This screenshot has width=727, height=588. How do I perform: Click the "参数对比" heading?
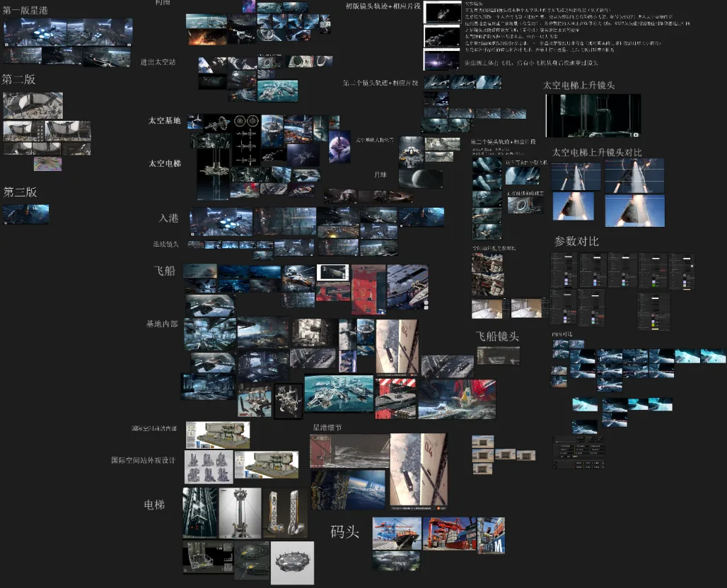coord(577,241)
